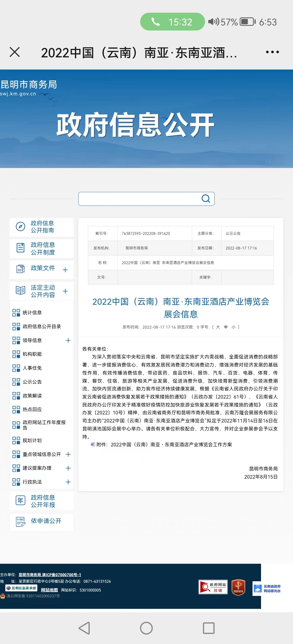Tap the 党政机关 red emblem icon
The height and width of the screenshot is (644, 293).
click(x=238, y=587)
